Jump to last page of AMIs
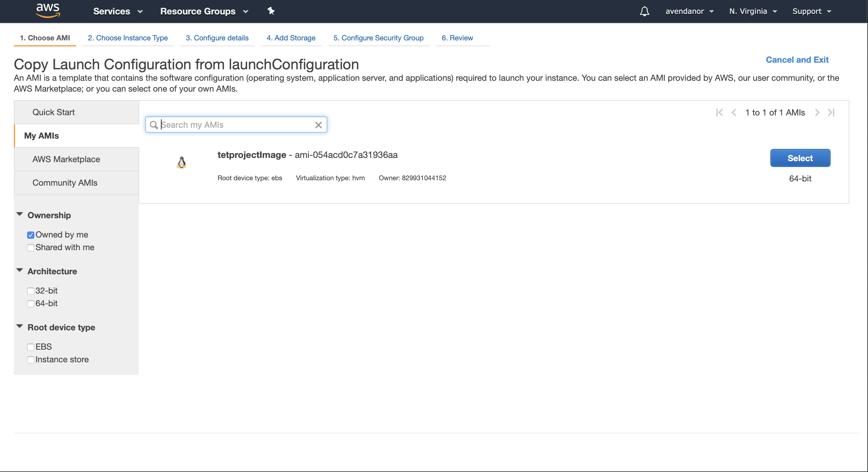Viewport: 868px width, 472px height. [x=831, y=112]
